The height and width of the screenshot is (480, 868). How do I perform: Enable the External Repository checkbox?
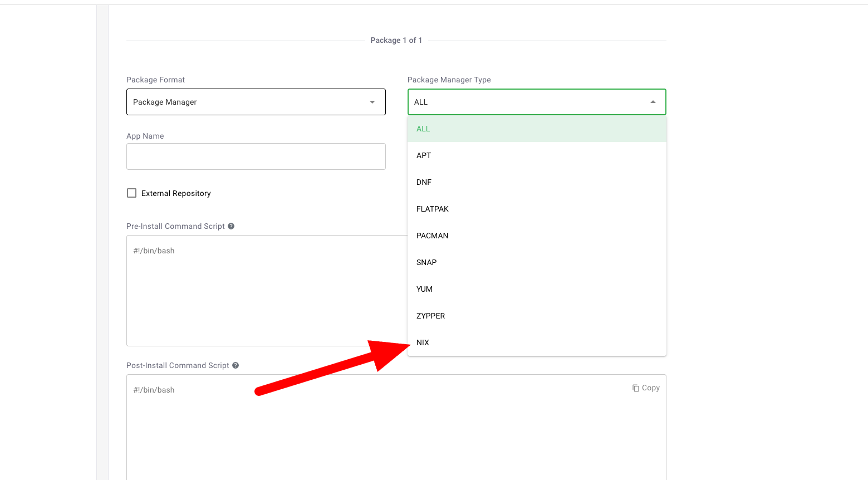(132, 193)
